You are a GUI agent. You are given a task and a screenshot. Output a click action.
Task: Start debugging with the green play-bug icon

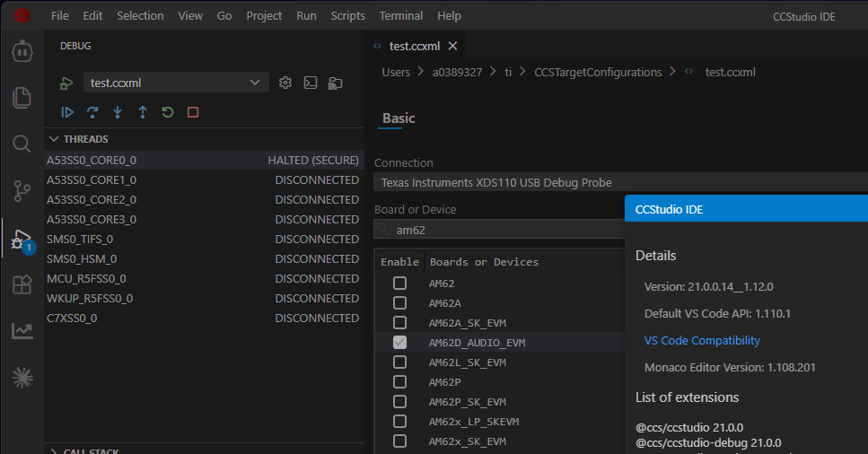(x=66, y=83)
